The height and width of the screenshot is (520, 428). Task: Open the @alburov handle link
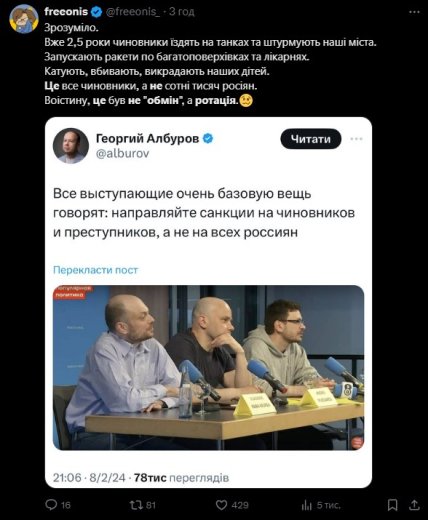(122, 154)
